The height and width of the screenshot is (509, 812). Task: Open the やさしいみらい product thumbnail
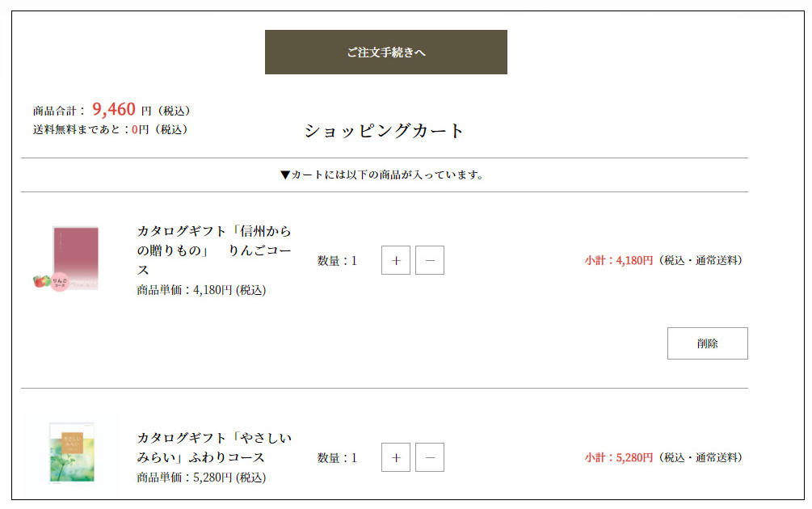coord(71,452)
